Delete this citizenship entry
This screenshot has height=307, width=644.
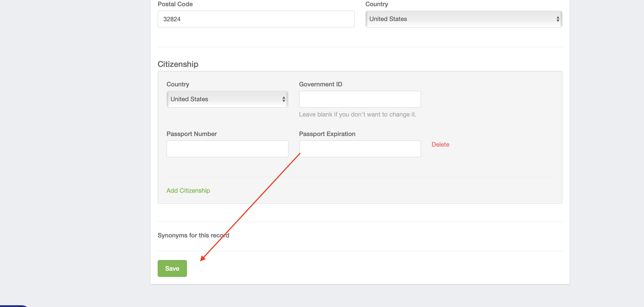pyautogui.click(x=440, y=144)
